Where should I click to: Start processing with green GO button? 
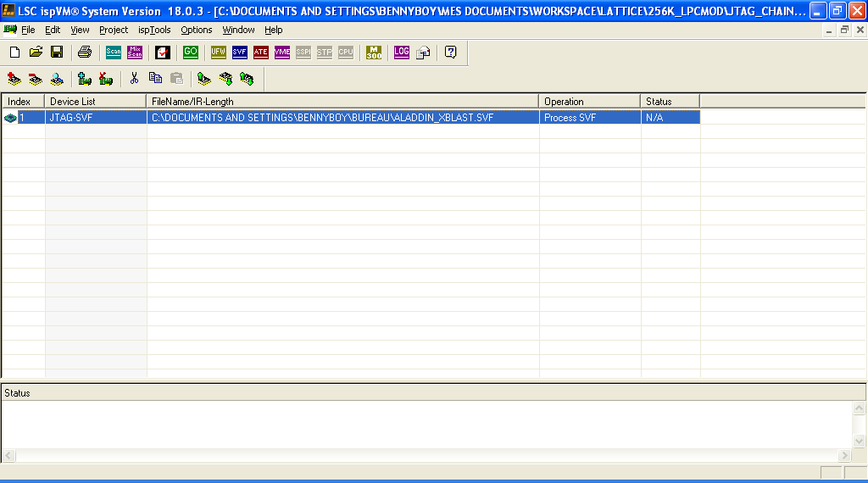[x=191, y=52]
